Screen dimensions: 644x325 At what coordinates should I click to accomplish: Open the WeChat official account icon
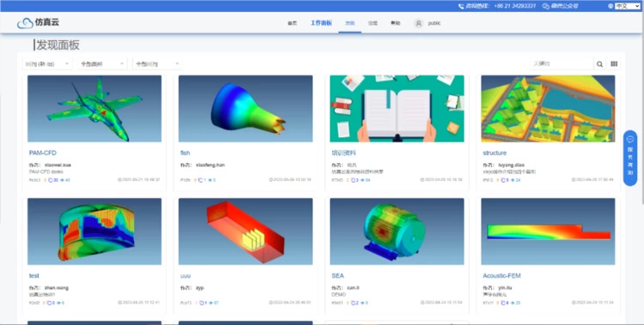pyautogui.click(x=545, y=6)
